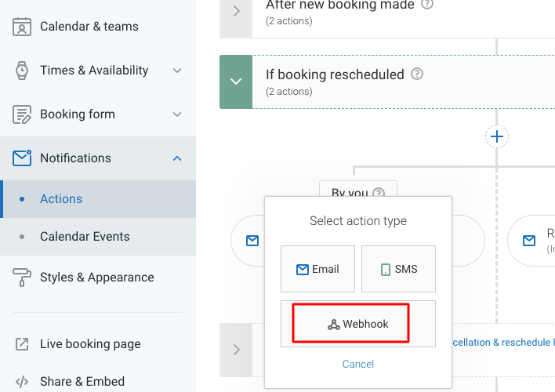Click the plus circle to add action
555x392 pixels.
(x=496, y=136)
